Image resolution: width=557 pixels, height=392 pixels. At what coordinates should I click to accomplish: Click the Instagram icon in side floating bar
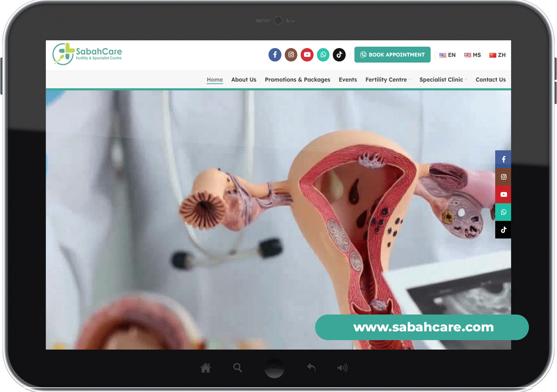pyautogui.click(x=503, y=177)
